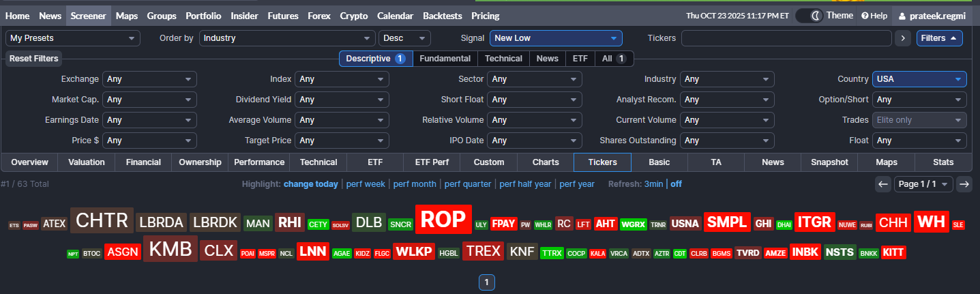Screen dimensions: 980x294
Task: Collapse the Filters panel
Action: tap(940, 38)
